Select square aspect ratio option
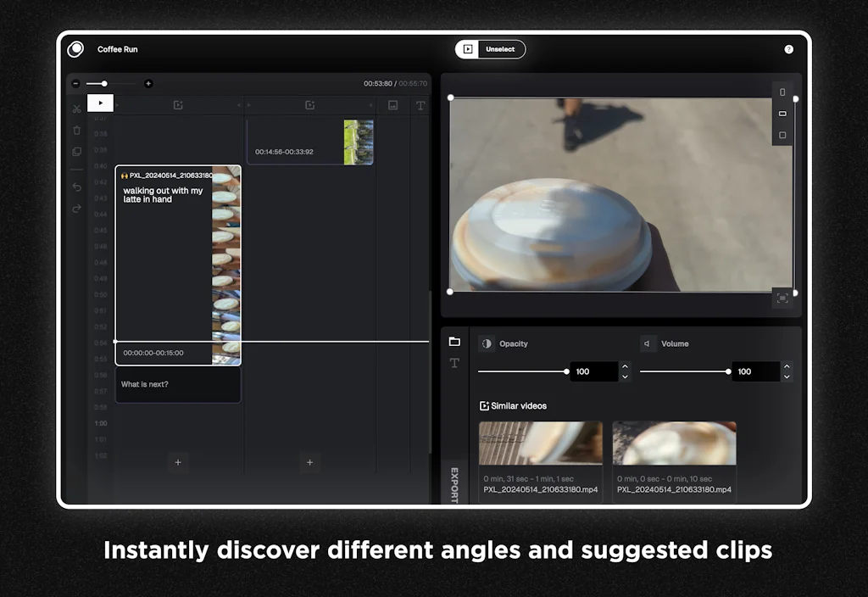 tap(782, 135)
